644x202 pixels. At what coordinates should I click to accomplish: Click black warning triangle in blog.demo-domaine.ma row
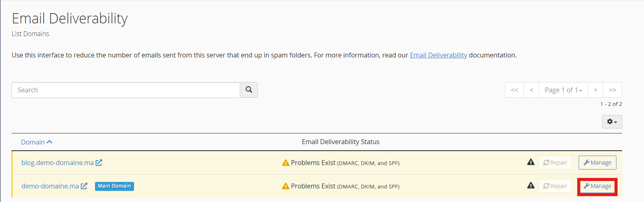coord(530,162)
